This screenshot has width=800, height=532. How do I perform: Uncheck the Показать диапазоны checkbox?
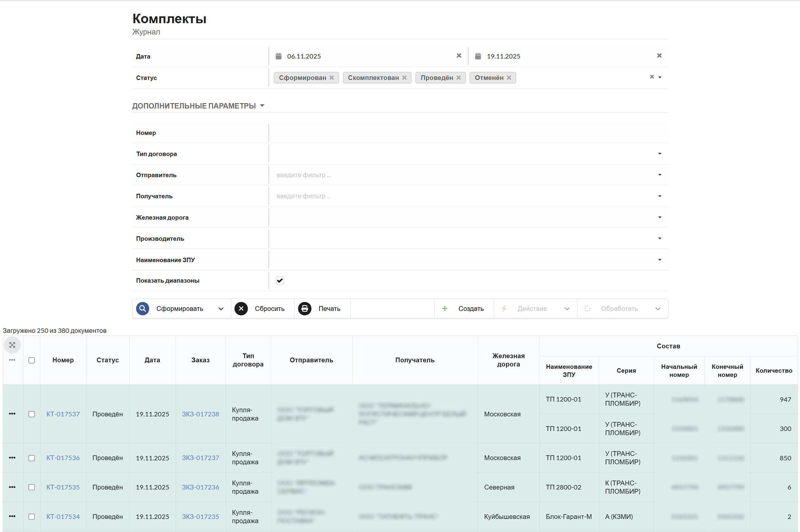(280, 280)
